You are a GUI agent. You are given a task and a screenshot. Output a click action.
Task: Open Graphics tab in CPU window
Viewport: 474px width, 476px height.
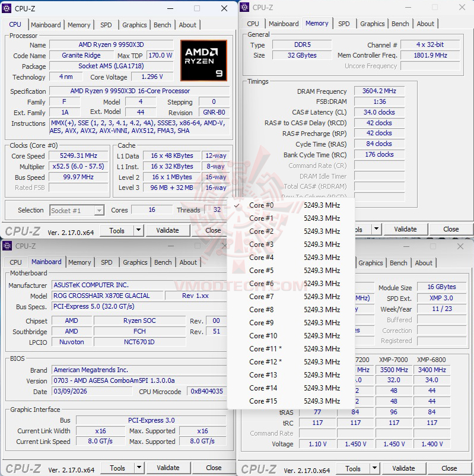tap(135, 25)
